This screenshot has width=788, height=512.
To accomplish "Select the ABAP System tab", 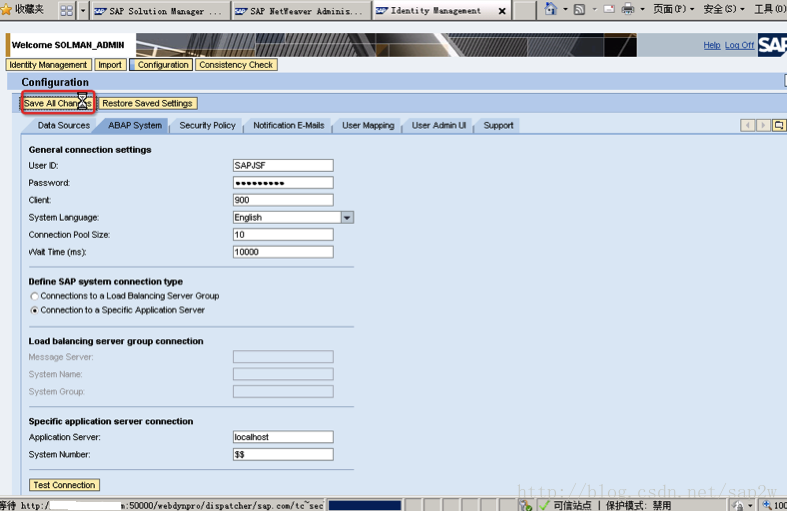I will click(x=135, y=126).
